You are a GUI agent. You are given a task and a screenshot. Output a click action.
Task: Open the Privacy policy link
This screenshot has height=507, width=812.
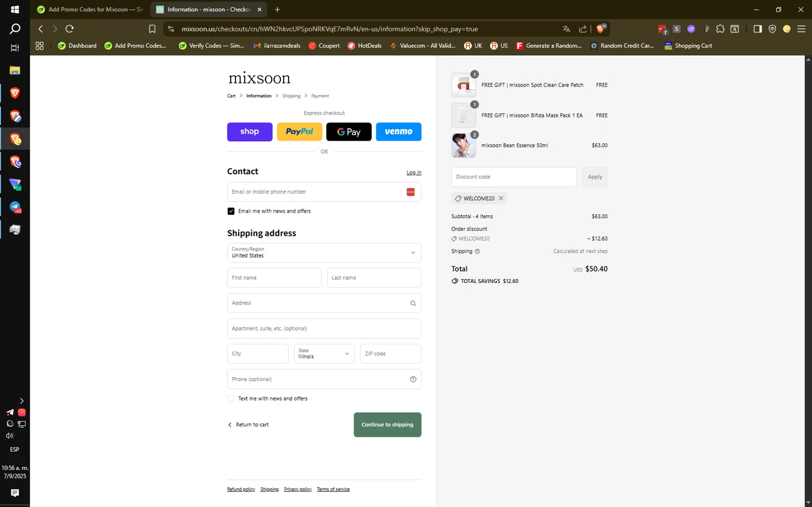298,489
